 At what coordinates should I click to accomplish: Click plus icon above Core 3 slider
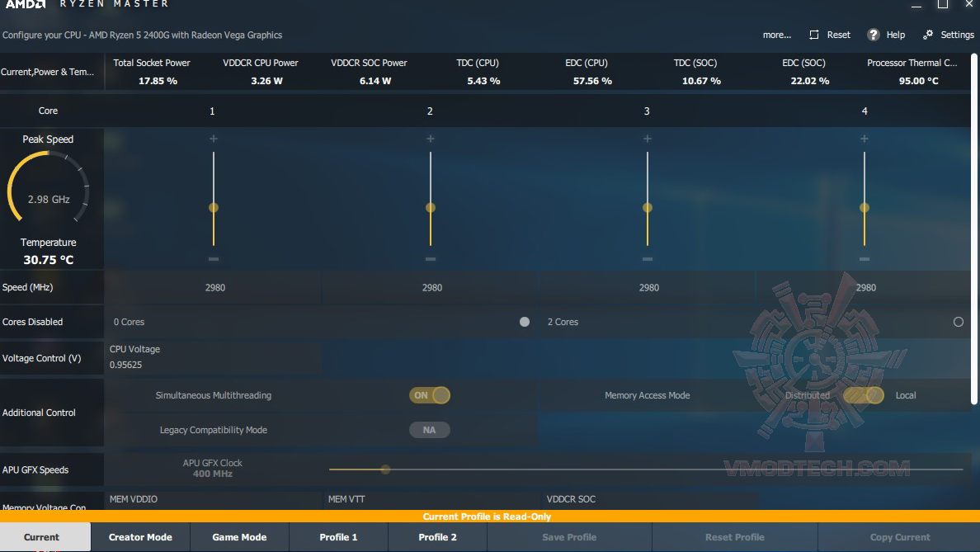point(648,138)
